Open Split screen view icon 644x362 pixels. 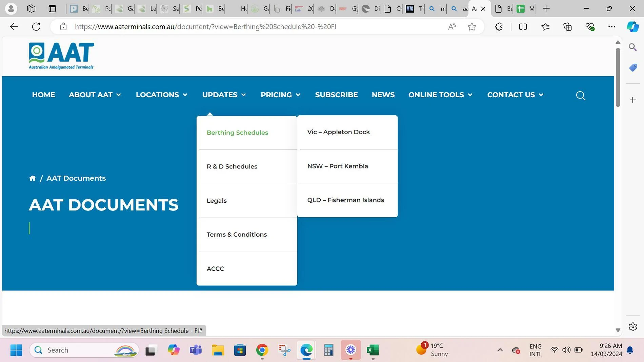523,27
